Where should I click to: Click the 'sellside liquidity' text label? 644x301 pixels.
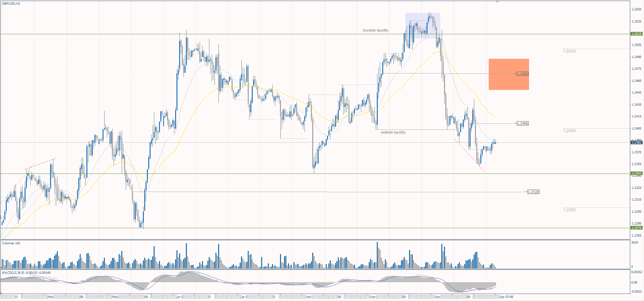tap(393, 132)
